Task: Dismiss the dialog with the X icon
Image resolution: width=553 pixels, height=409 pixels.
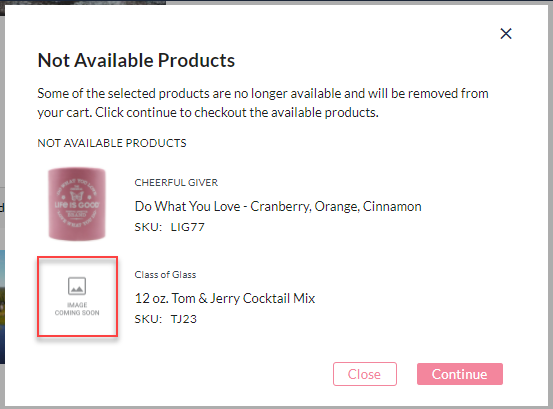Action: pos(506,34)
